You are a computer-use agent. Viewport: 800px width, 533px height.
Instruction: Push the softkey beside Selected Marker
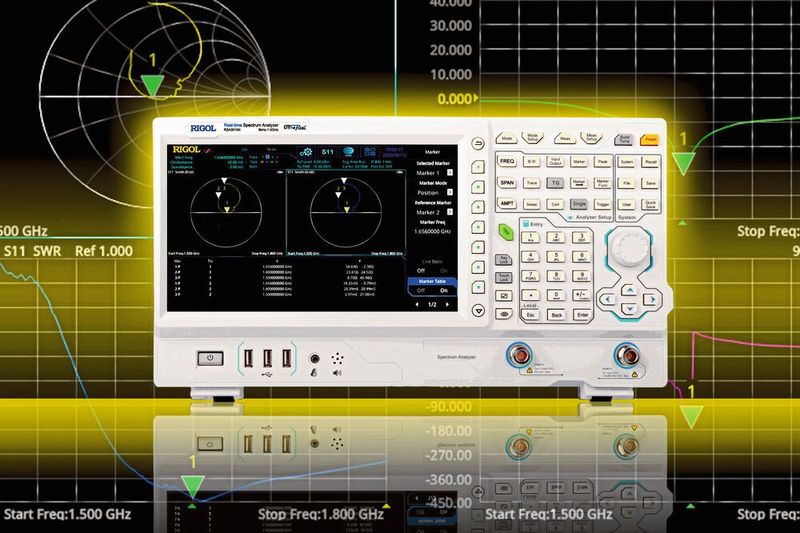pos(478,166)
